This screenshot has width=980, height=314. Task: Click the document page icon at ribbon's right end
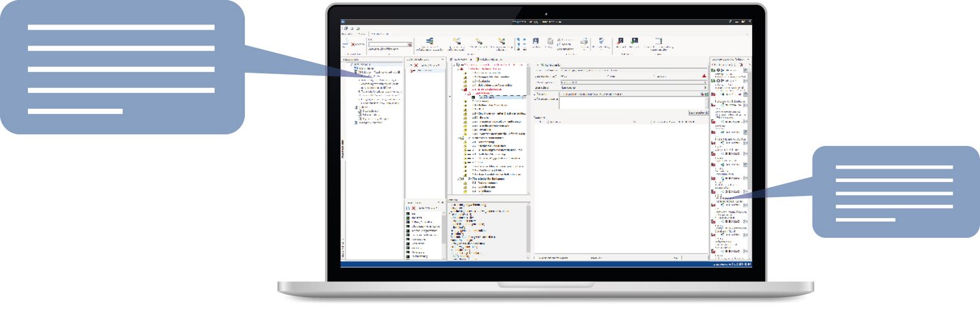658,41
